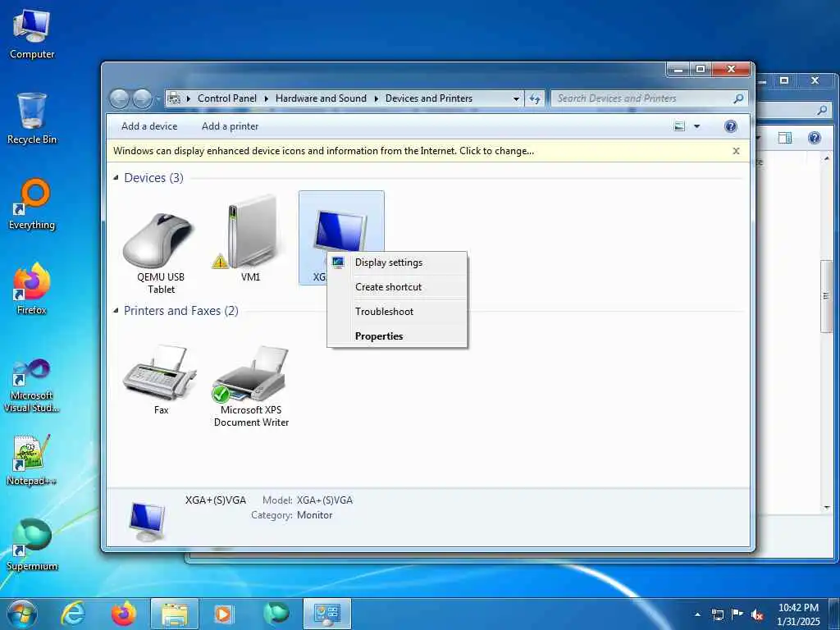Click Add a printer in the toolbar
The image size is (840, 630).
point(230,126)
